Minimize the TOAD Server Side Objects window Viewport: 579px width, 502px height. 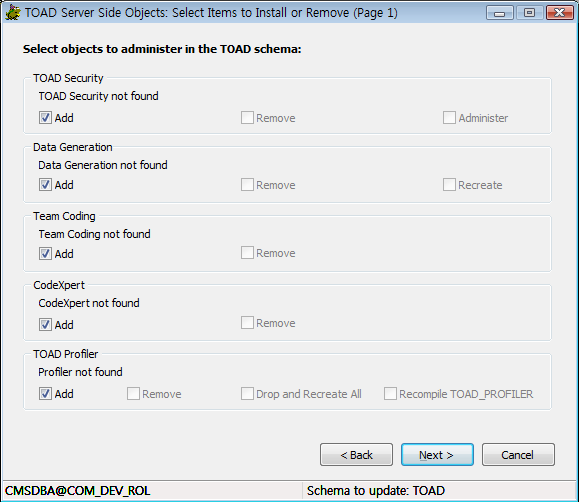[x=500, y=13]
